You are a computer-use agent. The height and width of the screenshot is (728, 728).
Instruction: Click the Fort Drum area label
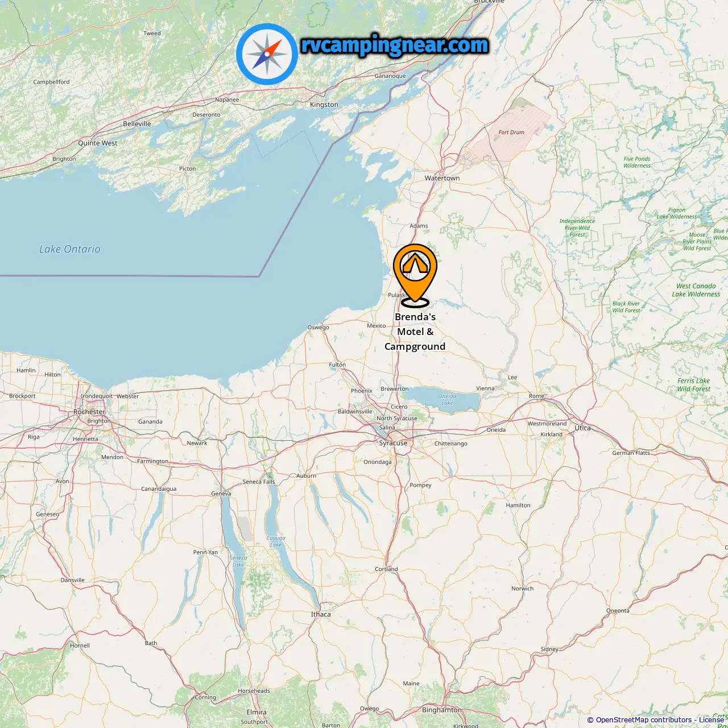point(511,132)
